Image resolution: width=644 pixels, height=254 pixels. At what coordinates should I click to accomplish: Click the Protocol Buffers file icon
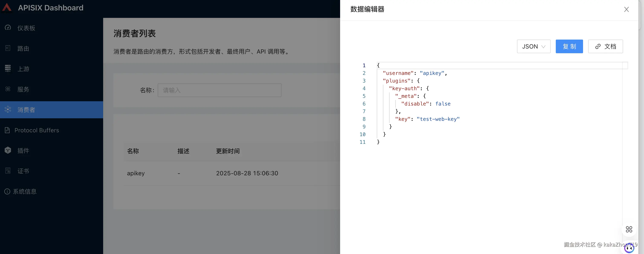7,130
